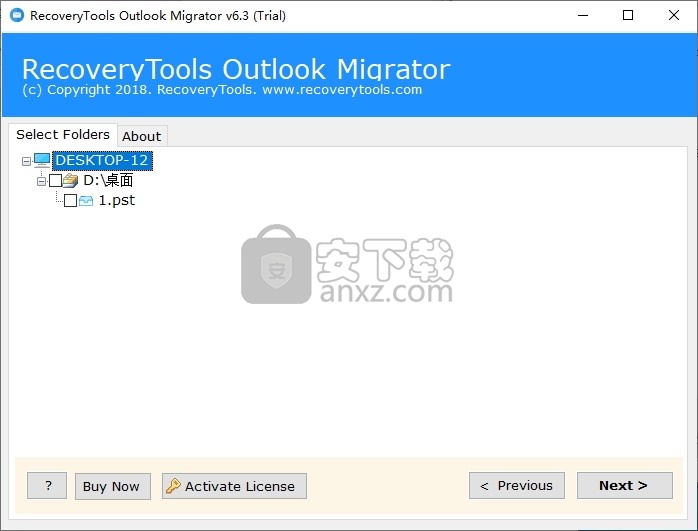Collapse the DESKTOP-12 tree node

coord(26,161)
